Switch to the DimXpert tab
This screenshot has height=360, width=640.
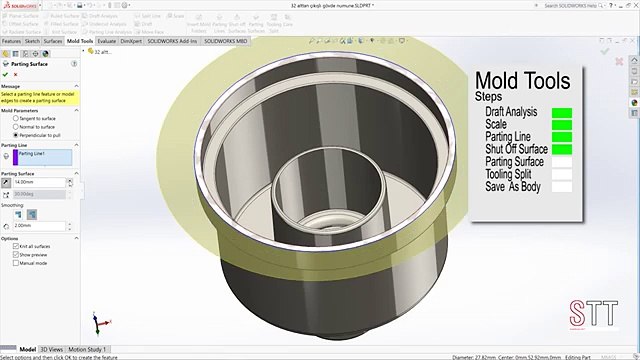131,41
